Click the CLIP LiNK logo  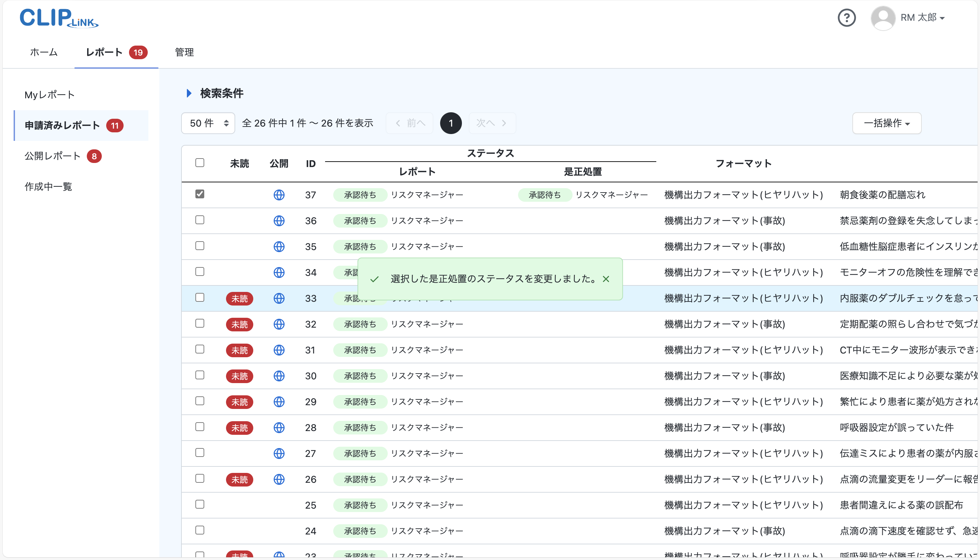(x=59, y=18)
